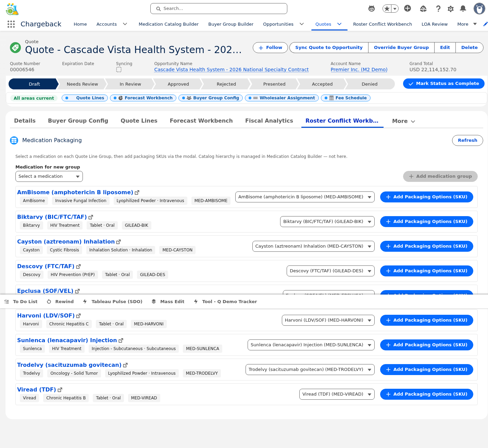Expand the Opportunities nav dropdown chevron
Screen dimensions: 488x448
click(302, 24)
